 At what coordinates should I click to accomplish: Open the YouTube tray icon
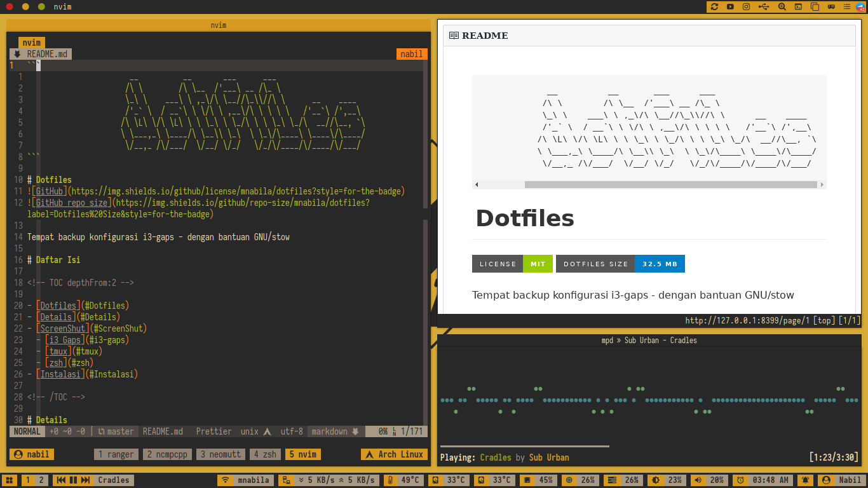[730, 6]
